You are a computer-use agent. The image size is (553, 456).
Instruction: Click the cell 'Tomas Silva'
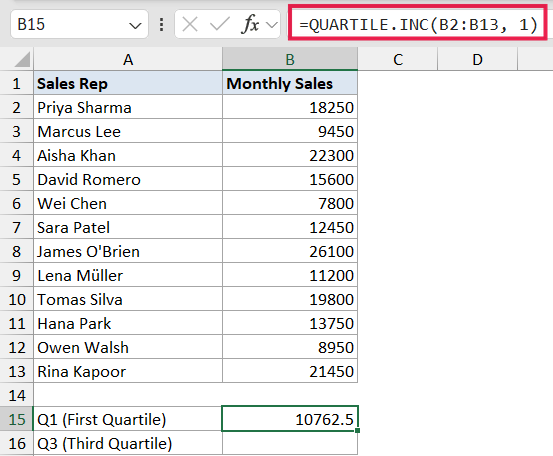tap(128, 299)
